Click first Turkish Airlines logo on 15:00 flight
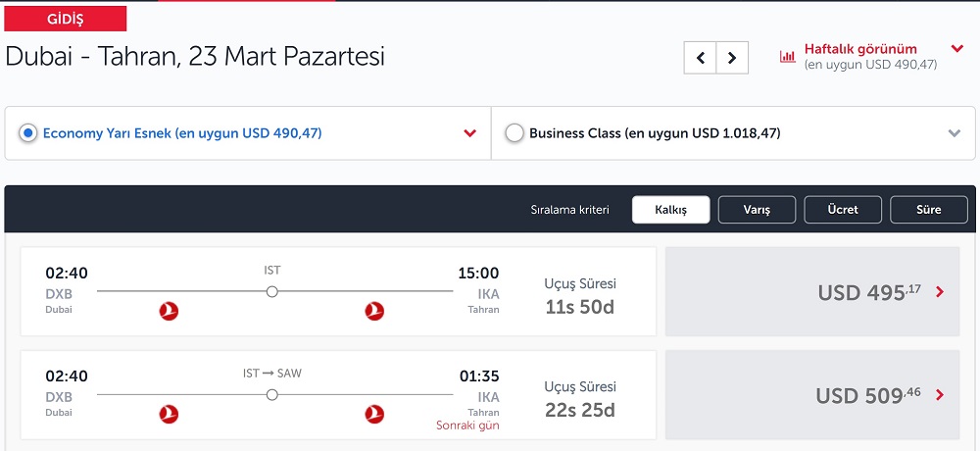980x451 pixels. coord(169,311)
